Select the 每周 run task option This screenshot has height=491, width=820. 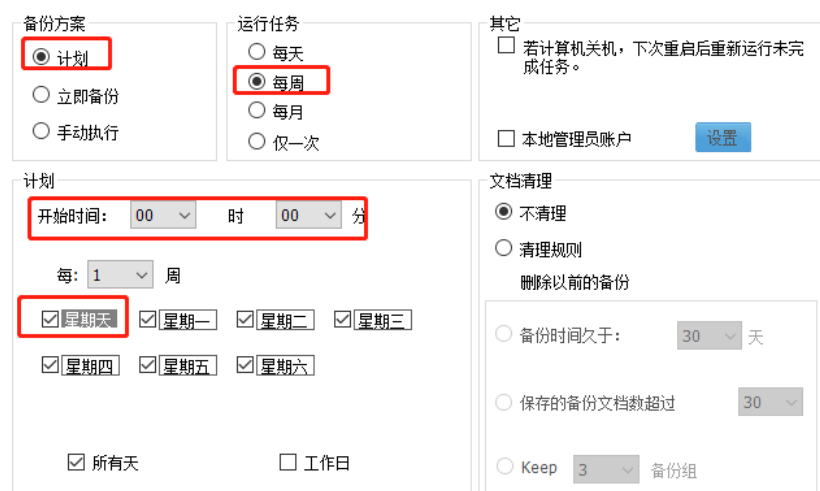pyautogui.click(x=257, y=81)
